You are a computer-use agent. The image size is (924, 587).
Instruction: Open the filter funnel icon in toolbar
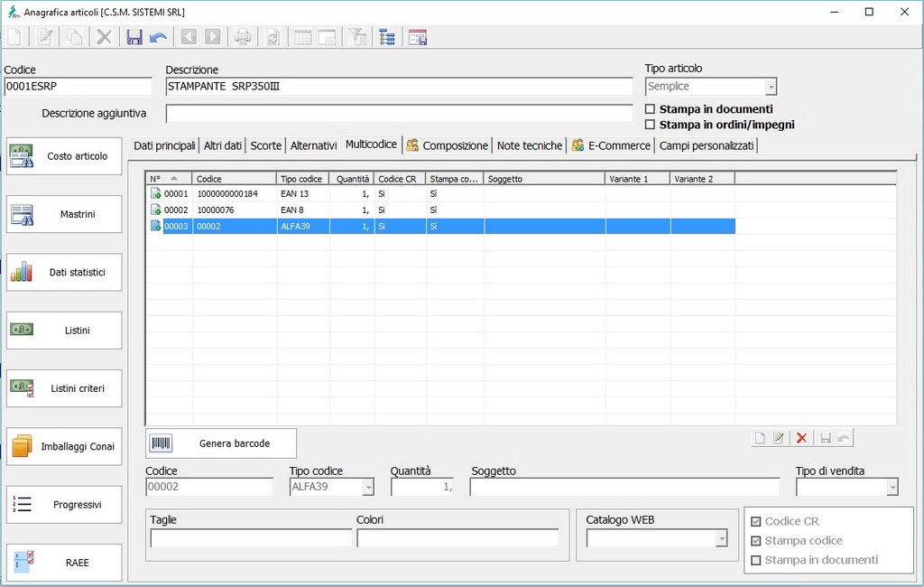[357, 37]
